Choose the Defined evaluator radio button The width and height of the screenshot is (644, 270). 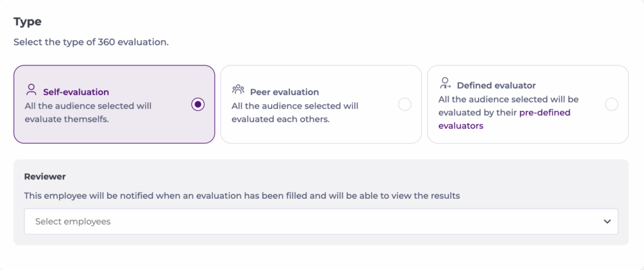[611, 104]
